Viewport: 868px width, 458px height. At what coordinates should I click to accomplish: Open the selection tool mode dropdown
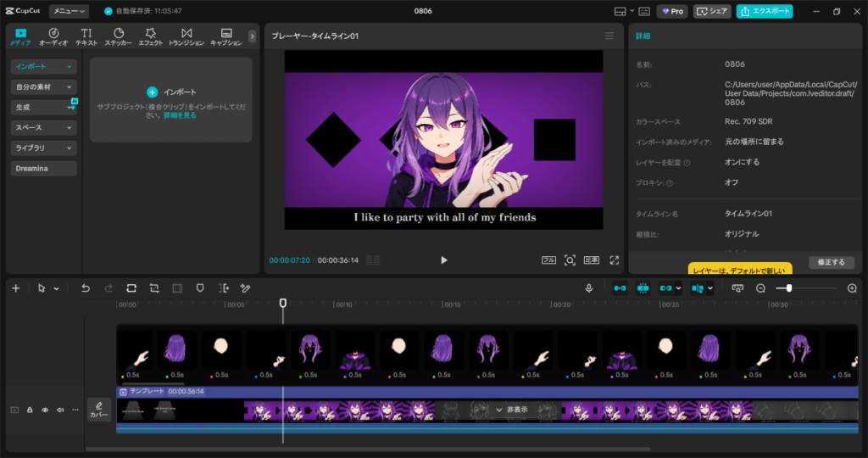pos(56,288)
